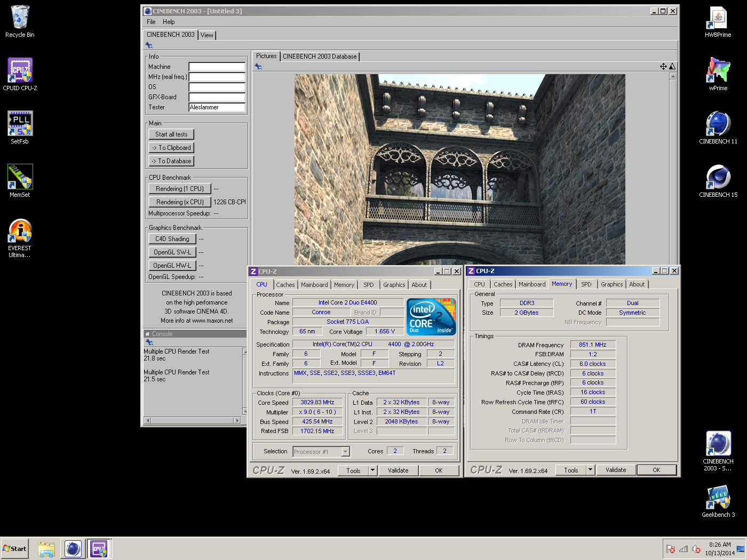Open the HWBPrime desktop shortcut
The width and height of the screenshot is (747, 560).
pos(718,21)
